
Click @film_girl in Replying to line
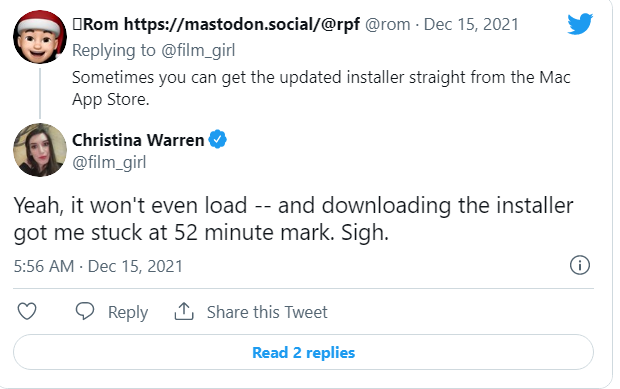click(x=198, y=51)
